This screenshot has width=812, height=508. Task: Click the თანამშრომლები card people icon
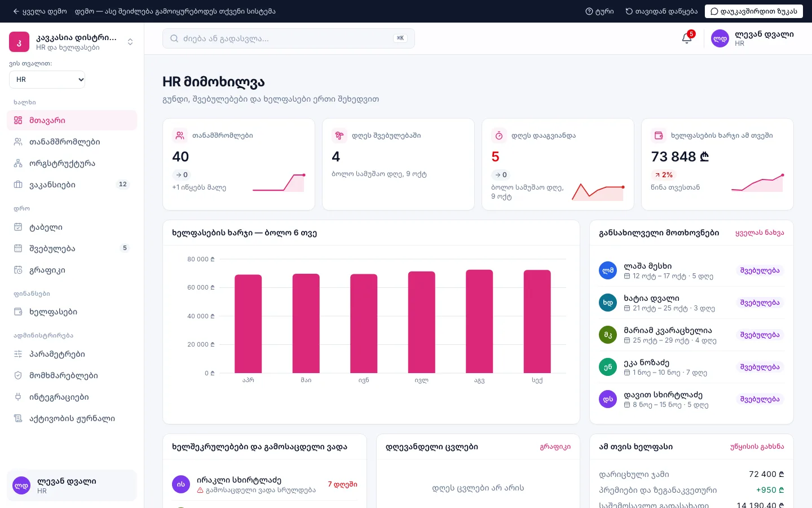click(x=180, y=135)
